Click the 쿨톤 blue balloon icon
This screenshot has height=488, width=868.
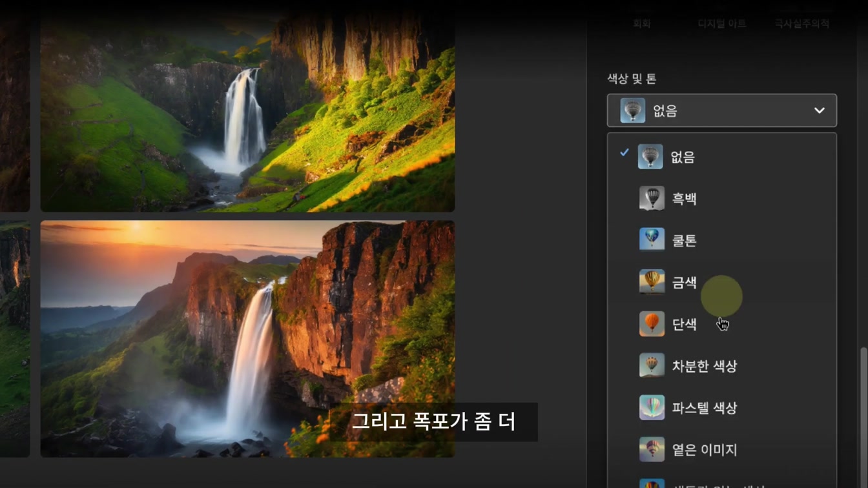652,240
